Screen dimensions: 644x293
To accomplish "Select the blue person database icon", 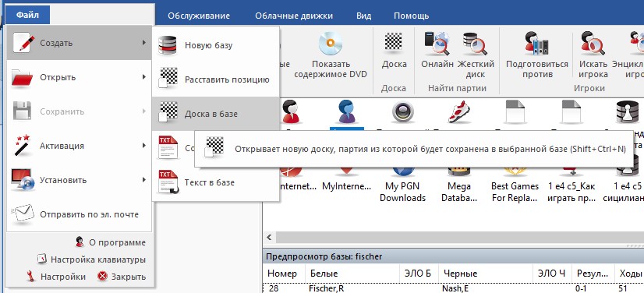I will (347, 111).
